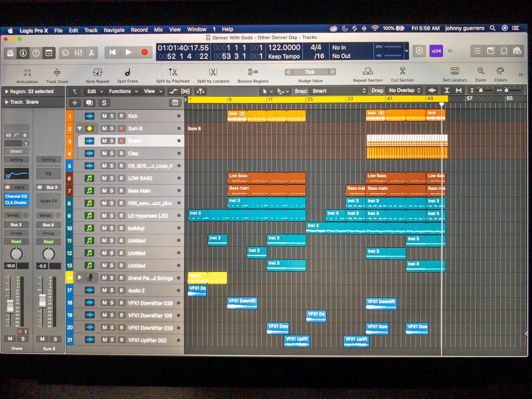The height and width of the screenshot is (399, 532).
Task: Collapse the Sum 6 track stack
Action: click(x=79, y=128)
